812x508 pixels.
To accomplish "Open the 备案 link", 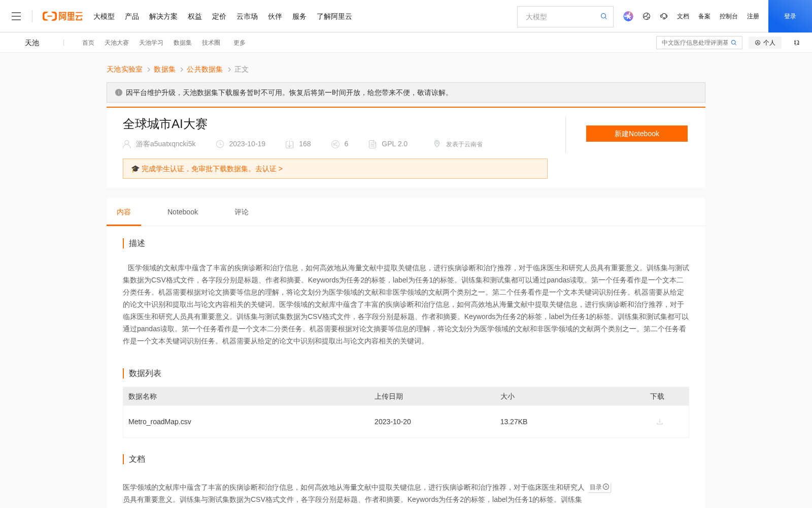I will [x=704, y=16].
